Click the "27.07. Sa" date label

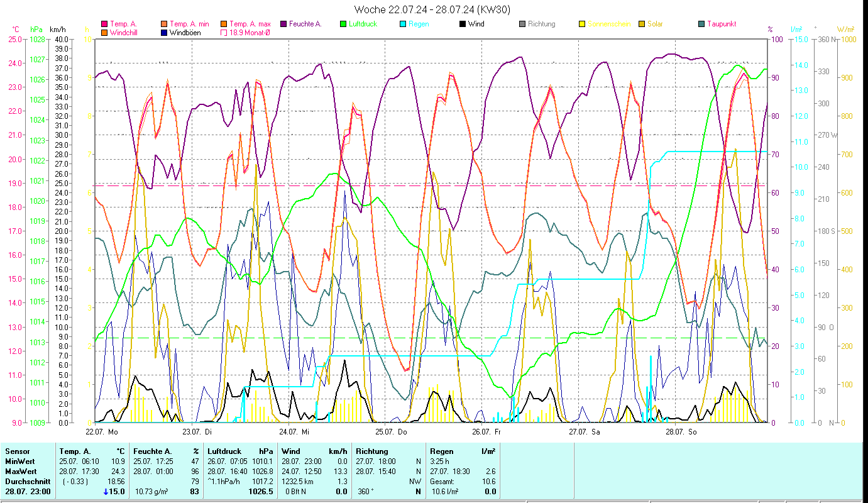584,432
